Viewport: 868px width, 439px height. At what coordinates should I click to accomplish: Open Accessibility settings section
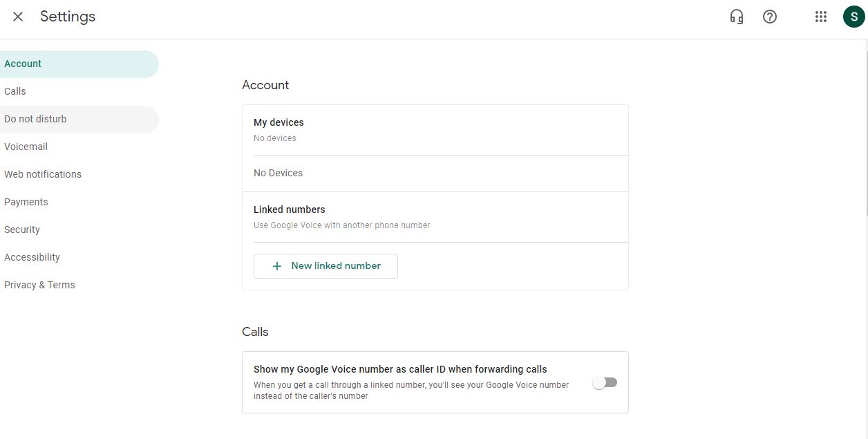pyautogui.click(x=32, y=257)
